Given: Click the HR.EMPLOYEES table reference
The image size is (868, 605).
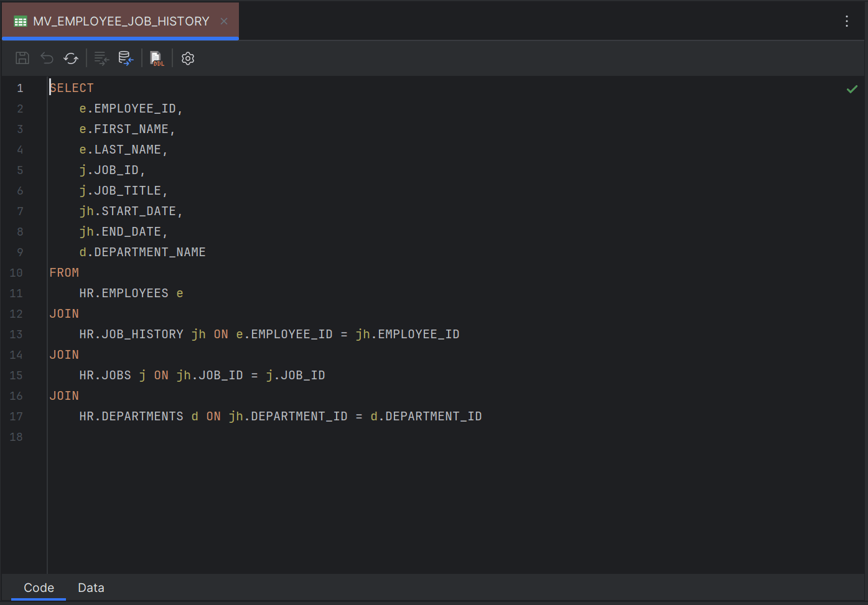Looking at the screenshot, I should pyautogui.click(x=123, y=293).
